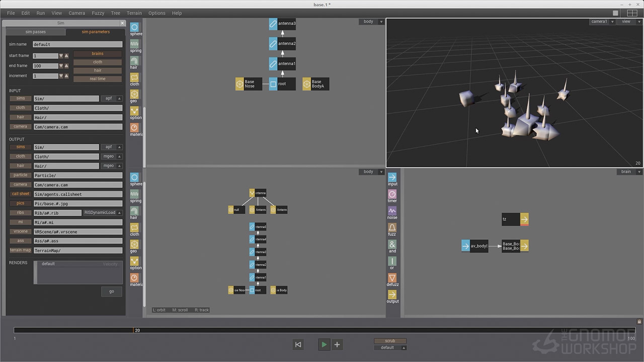
Task: Click the sim name input field
Action: coord(77,44)
